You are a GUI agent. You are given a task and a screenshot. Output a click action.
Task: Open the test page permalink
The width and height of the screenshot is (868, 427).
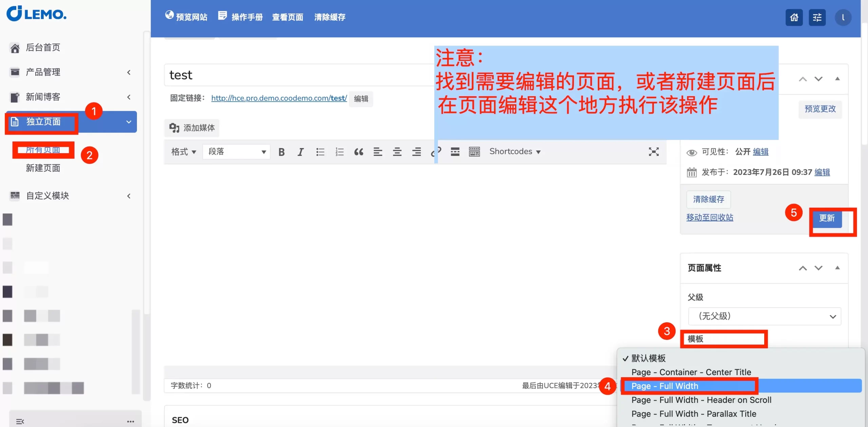(279, 98)
